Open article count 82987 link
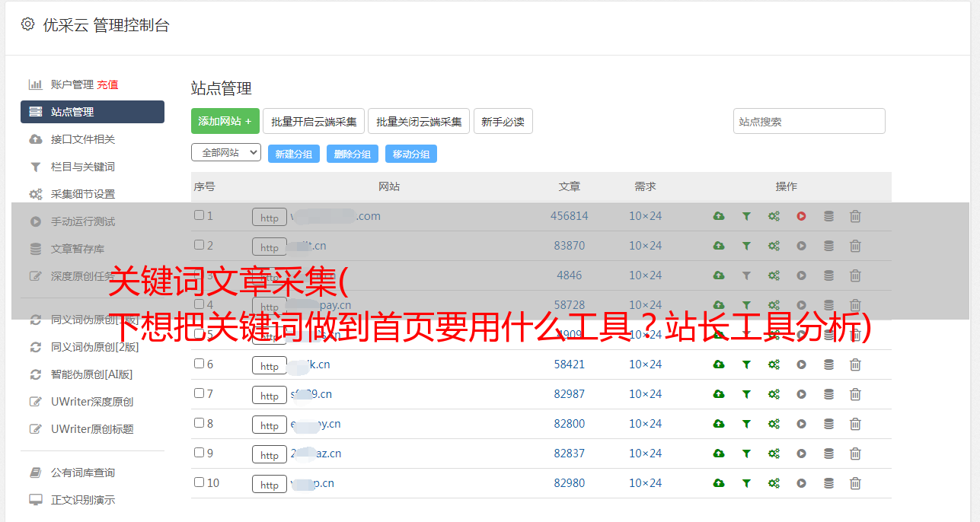Viewport: 980px width, 522px height. pyautogui.click(x=570, y=394)
